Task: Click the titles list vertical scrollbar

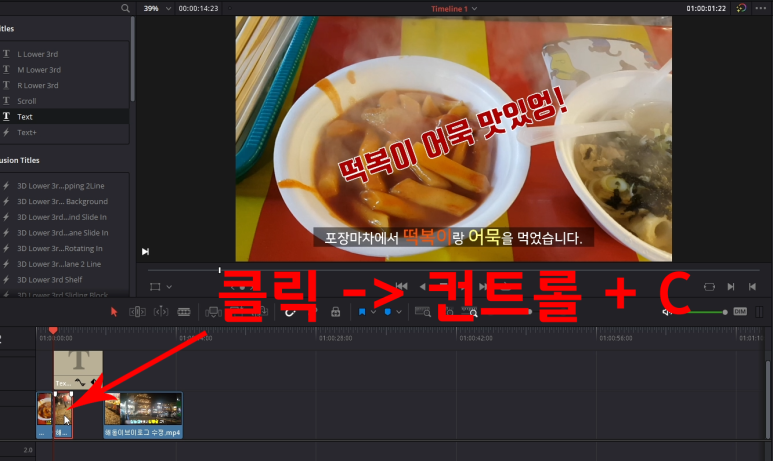Action: click(133, 59)
